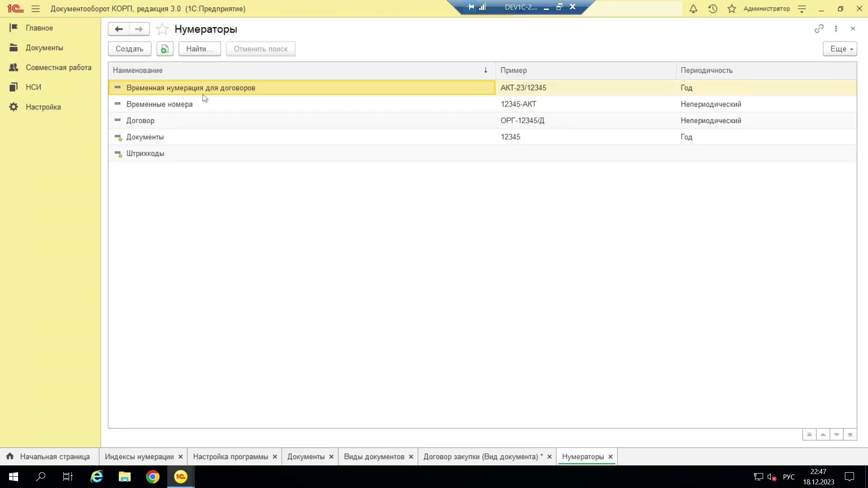The image size is (868, 488).
Task: Open the history clock icon
Action: coord(712,9)
